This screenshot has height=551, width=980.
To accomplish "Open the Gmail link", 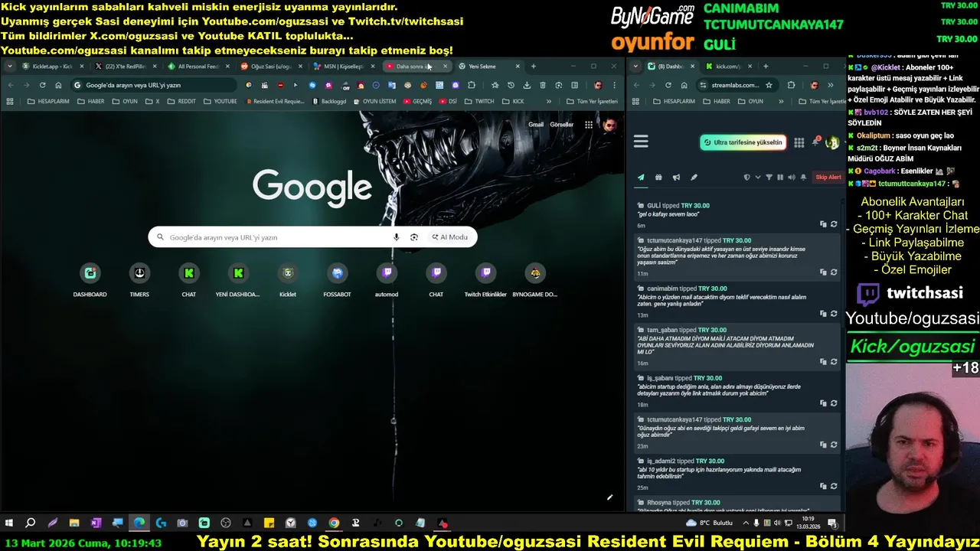I will [x=536, y=125].
